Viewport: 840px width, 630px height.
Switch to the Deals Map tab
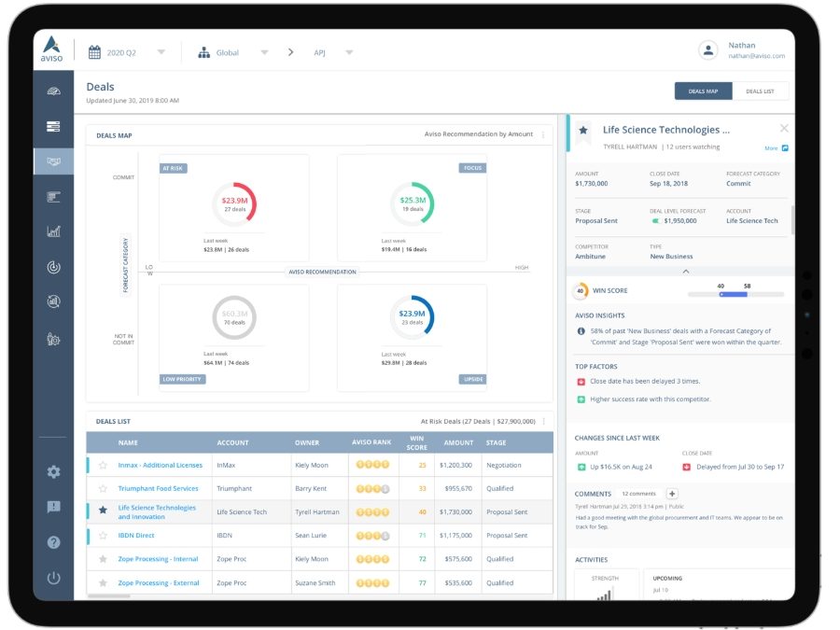click(x=703, y=91)
